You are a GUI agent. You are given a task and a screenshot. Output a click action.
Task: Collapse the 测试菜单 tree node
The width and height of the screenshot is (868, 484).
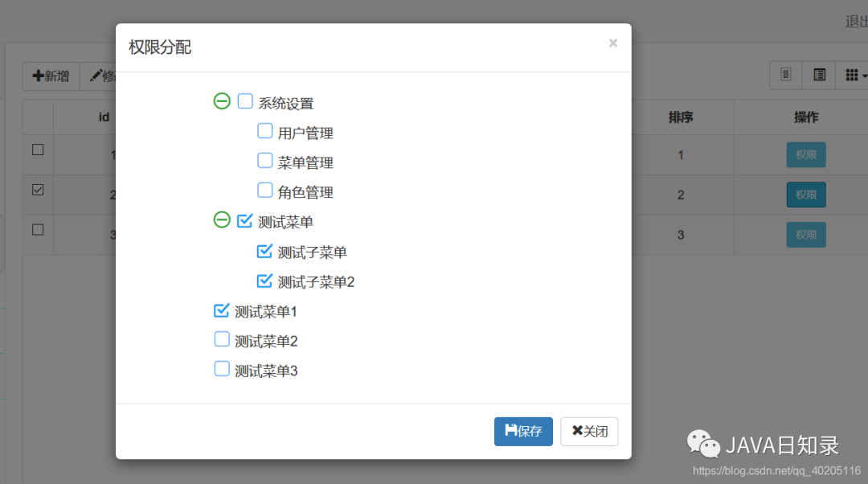[x=222, y=219]
